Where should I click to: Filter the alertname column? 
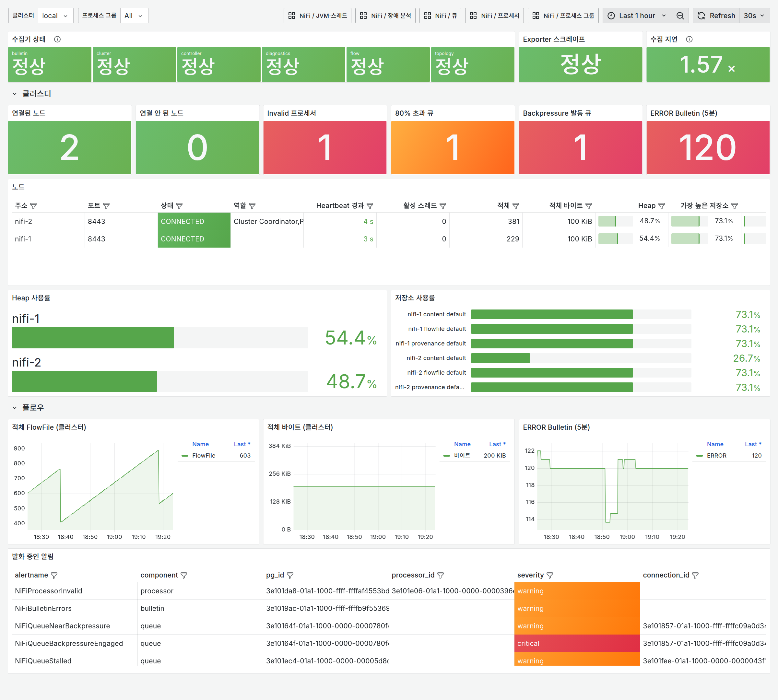coord(54,575)
